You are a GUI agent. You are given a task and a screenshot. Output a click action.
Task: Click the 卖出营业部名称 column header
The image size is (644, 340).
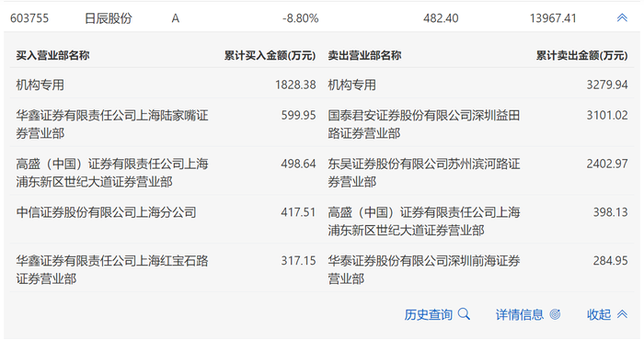[364, 55]
